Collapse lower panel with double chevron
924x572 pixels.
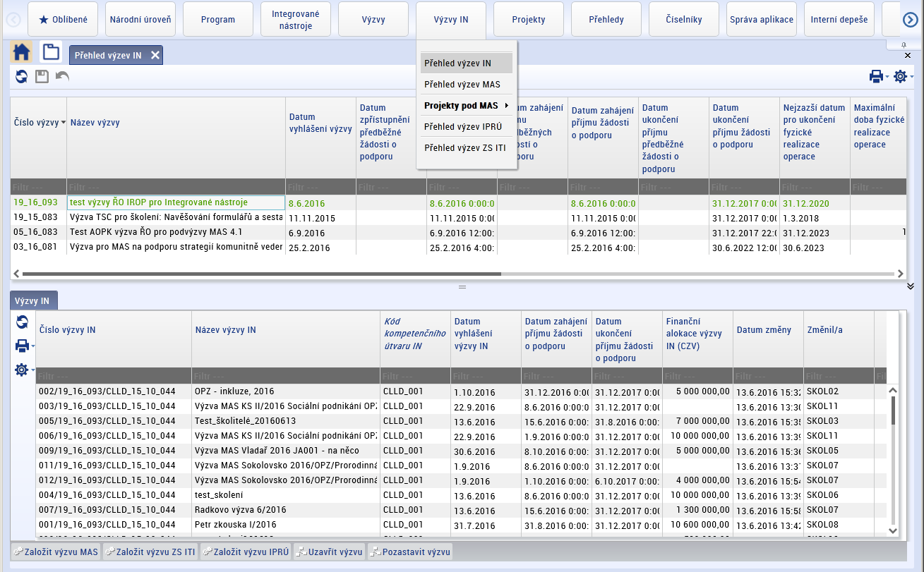point(911,286)
